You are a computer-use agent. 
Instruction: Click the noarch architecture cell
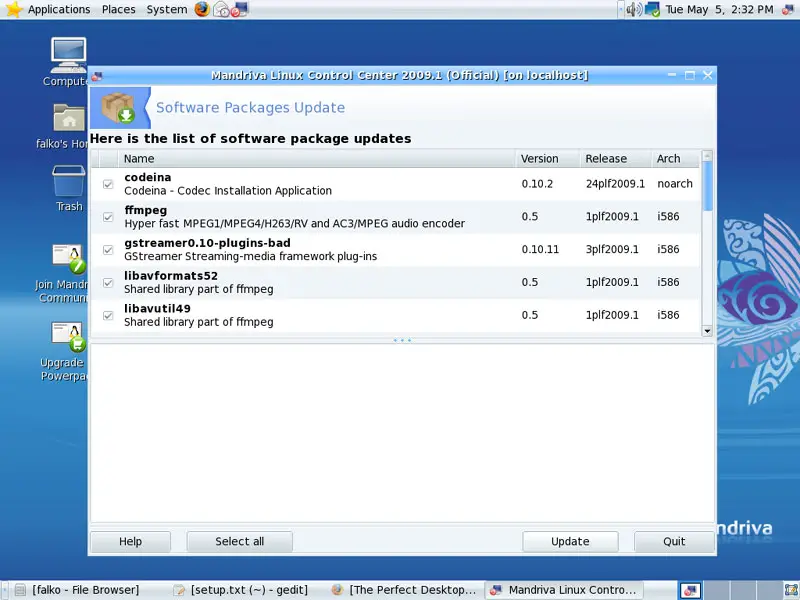coord(675,184)
